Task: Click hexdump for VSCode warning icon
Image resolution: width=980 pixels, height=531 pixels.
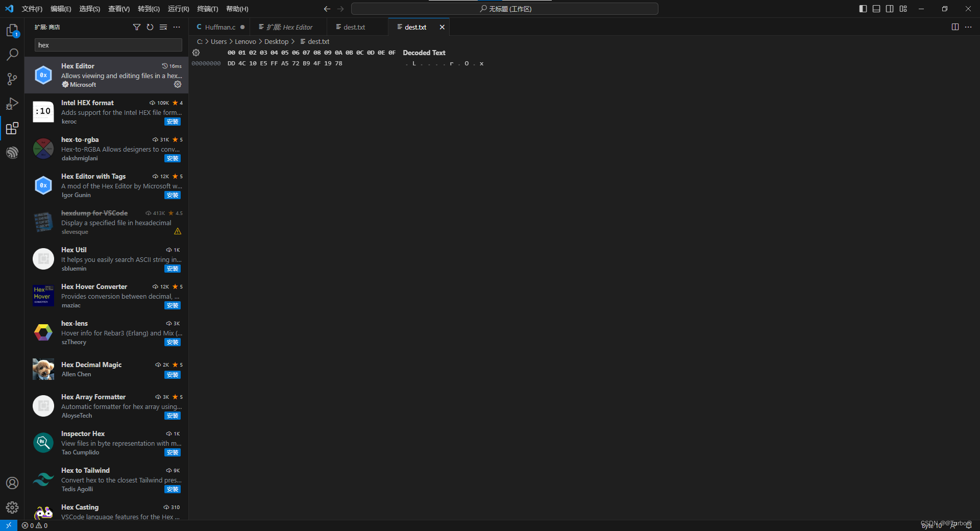Action: [178, 231]
